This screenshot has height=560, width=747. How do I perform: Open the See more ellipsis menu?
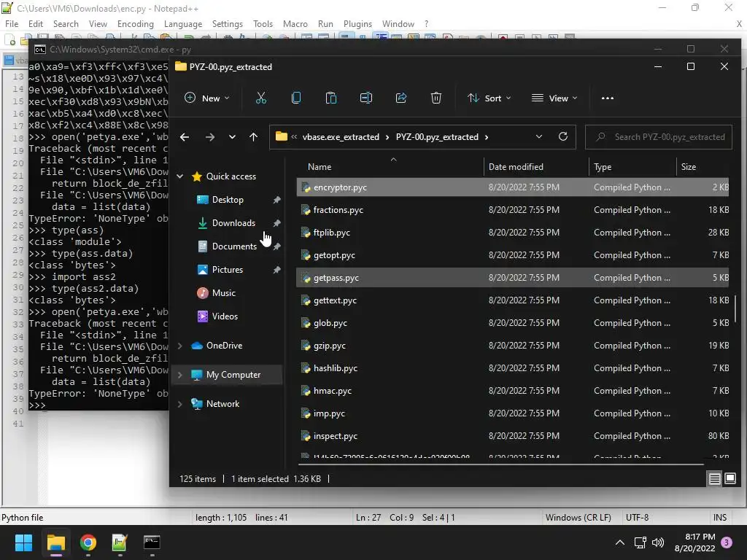pos(608,98)
